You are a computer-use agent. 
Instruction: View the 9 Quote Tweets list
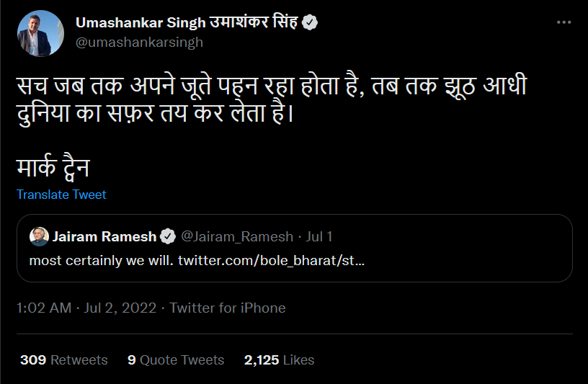point(176,360)
